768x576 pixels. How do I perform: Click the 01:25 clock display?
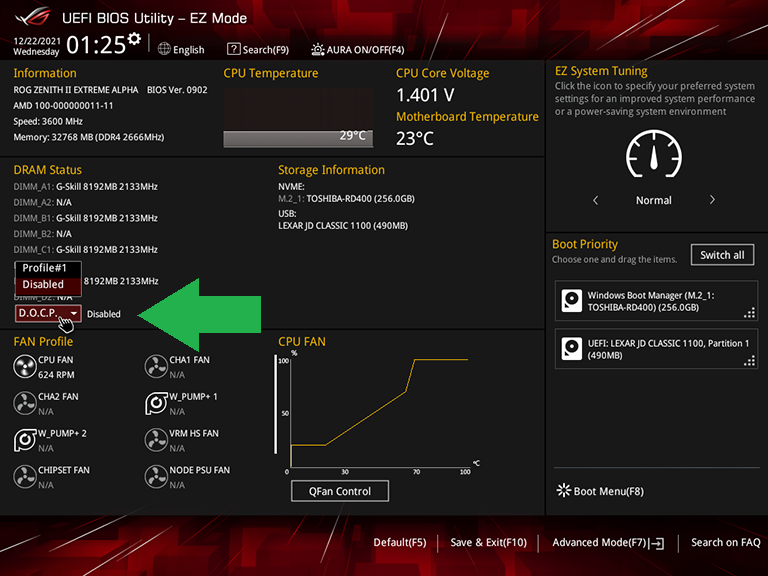pos(96,45)
